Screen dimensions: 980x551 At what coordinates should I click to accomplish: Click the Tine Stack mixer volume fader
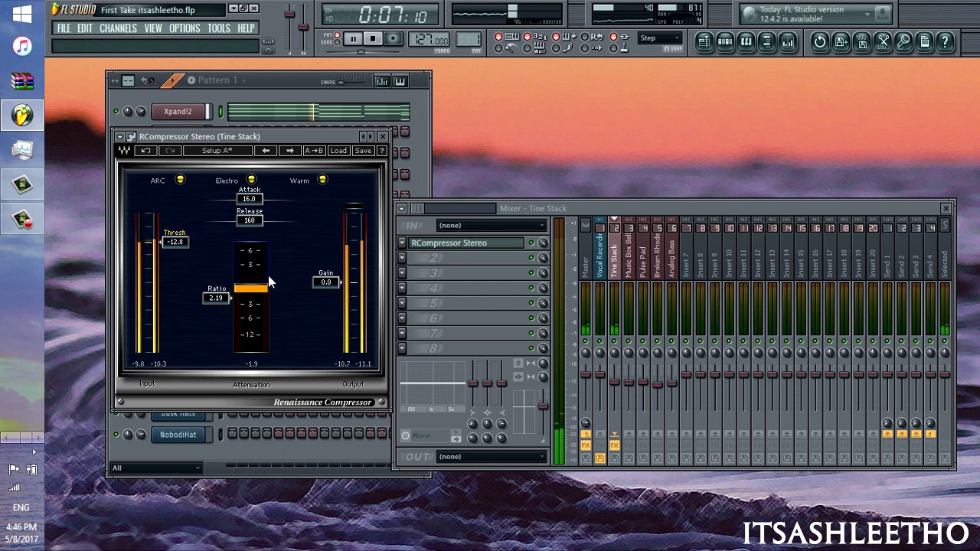614,381
